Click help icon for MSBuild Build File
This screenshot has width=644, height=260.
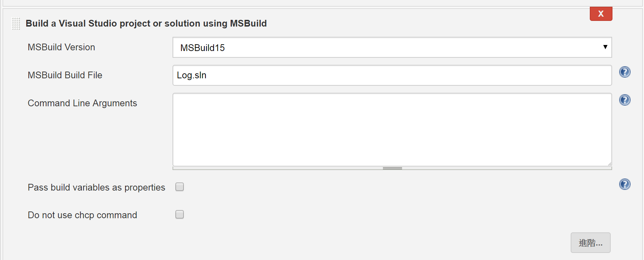click(x=625, y=72)
